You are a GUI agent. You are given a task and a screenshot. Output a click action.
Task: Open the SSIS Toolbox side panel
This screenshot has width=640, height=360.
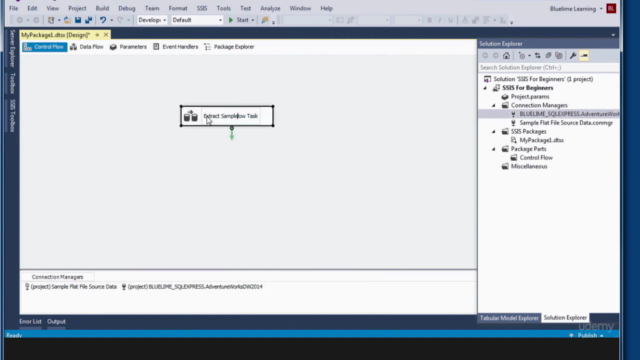coord(12,116)
